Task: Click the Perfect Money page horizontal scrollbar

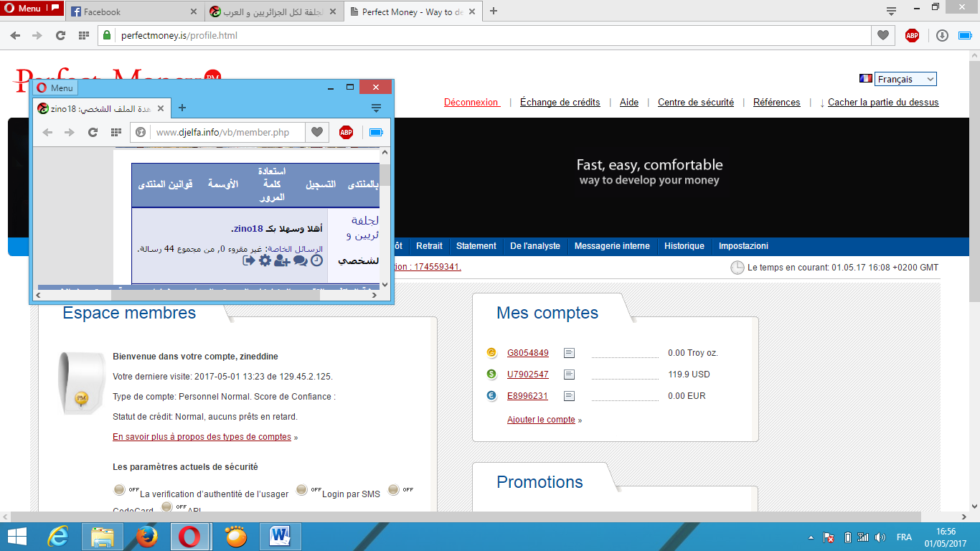Action: 466,517
